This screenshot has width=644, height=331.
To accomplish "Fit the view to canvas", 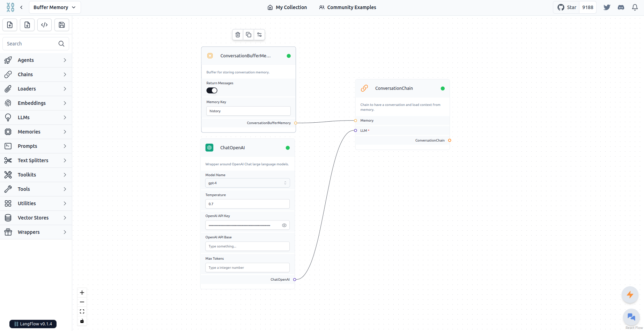I will pos(82,311).
